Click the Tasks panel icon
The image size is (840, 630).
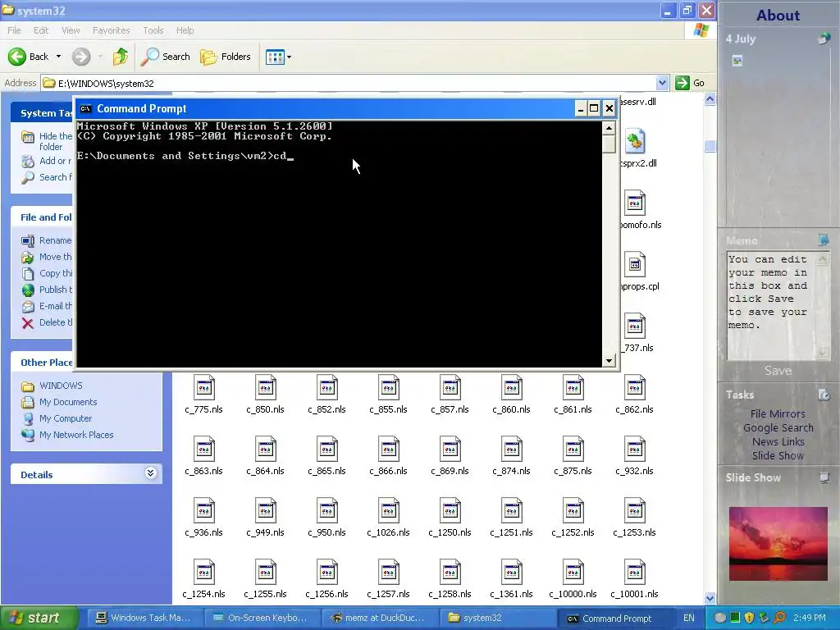click(824, 395)
